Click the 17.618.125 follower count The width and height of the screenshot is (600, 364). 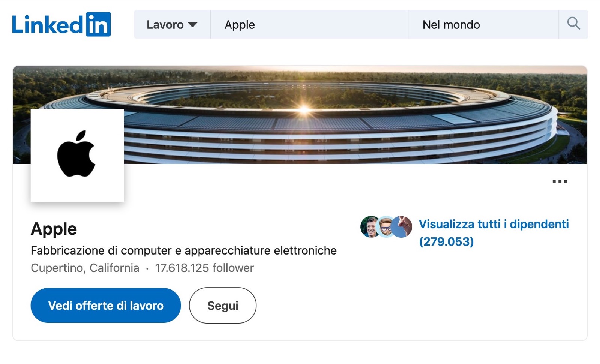click(204, 268)
